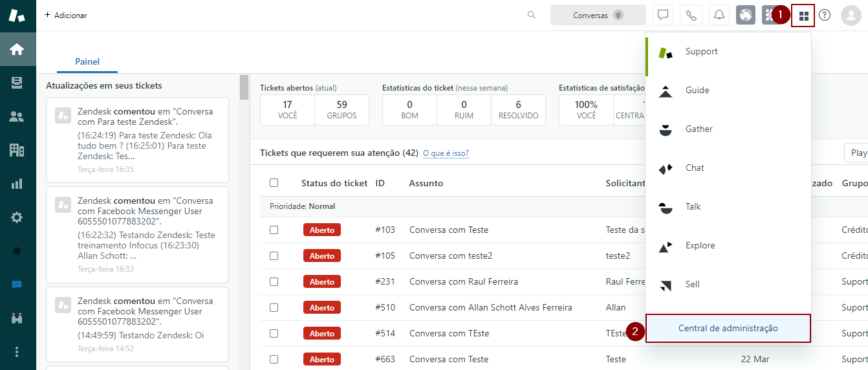Expand more options at sidebar bottom
Image resolution: width=868 pixels, height=370 pixels.
click(x=17, y=352)
